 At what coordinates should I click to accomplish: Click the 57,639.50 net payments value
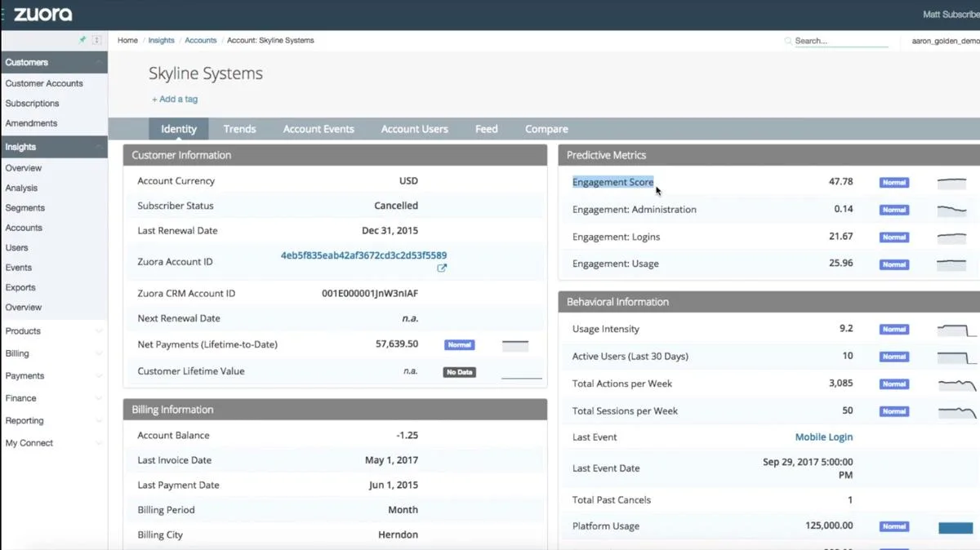coord(397,344)
